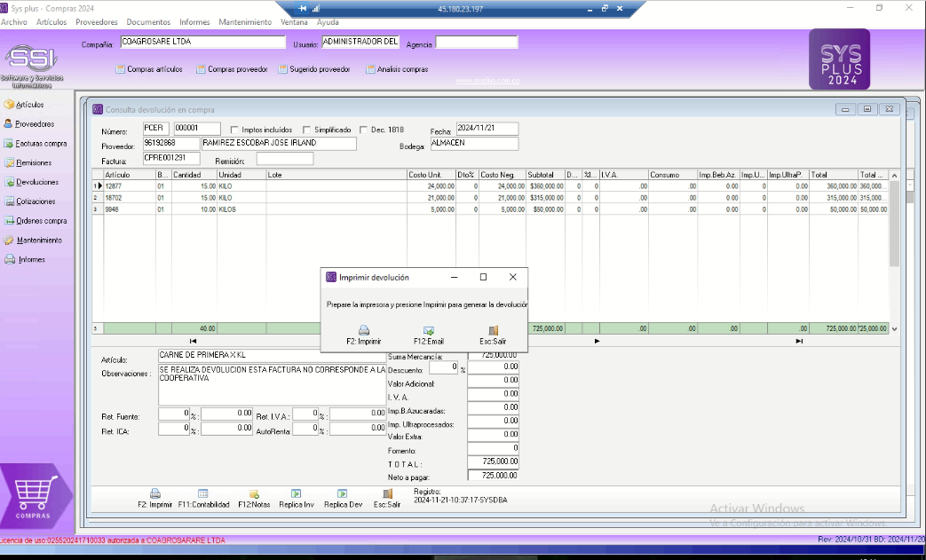926x560 pixels.
Task: Click the Bodega field showing ALMACEN
Action: [474, 144]
